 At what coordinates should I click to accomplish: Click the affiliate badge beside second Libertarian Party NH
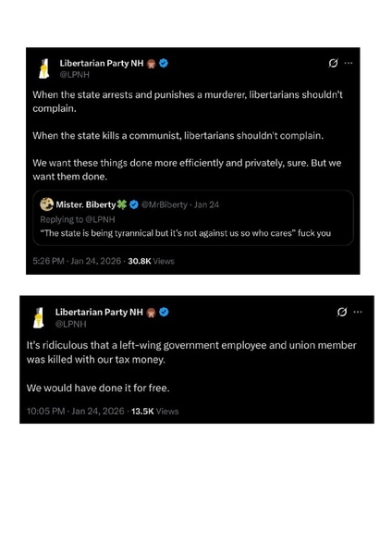[151, 313]
